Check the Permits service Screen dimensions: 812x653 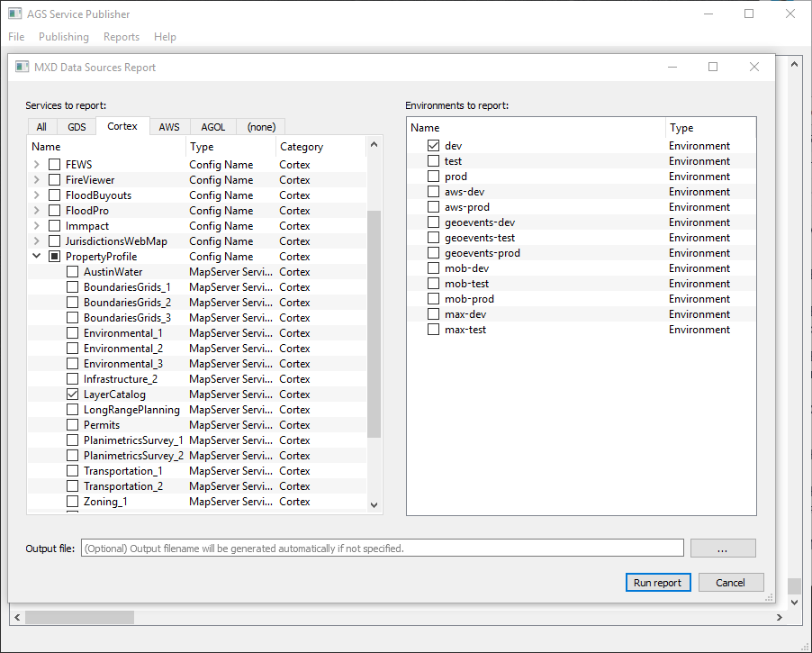click(72, 424)
